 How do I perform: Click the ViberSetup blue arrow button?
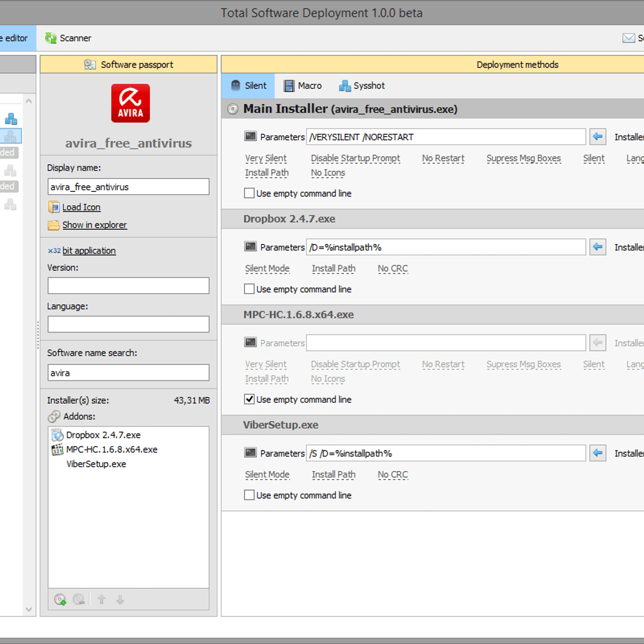598,453
